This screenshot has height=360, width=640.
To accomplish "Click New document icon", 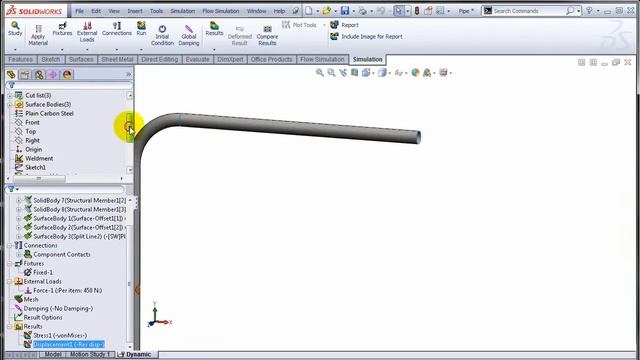I will click(x=309, y=11).
